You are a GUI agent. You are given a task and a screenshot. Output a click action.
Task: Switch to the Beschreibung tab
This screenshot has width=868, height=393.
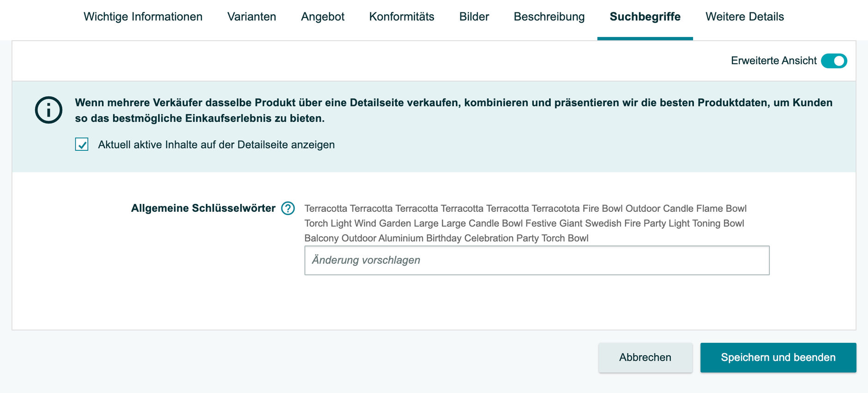pos(549,17)
